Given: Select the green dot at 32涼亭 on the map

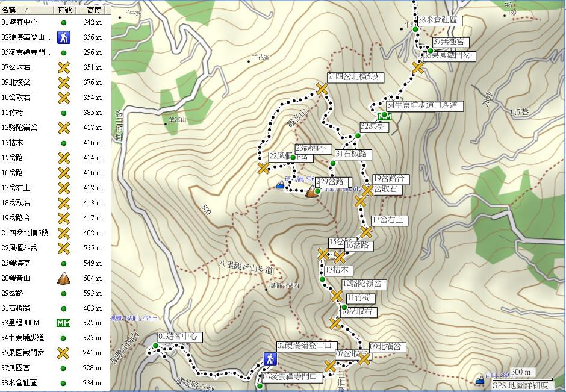Looking at the screenshot, I should [x=358, y=135].
